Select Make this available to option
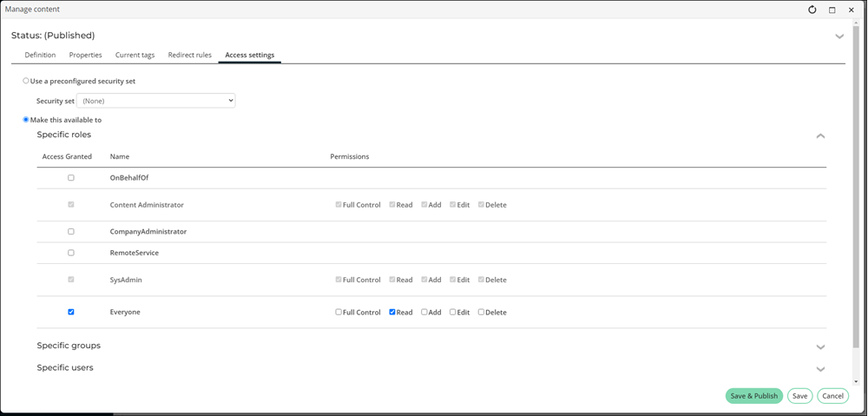Screen dimensions: 868x416 (x=25, y=120)
